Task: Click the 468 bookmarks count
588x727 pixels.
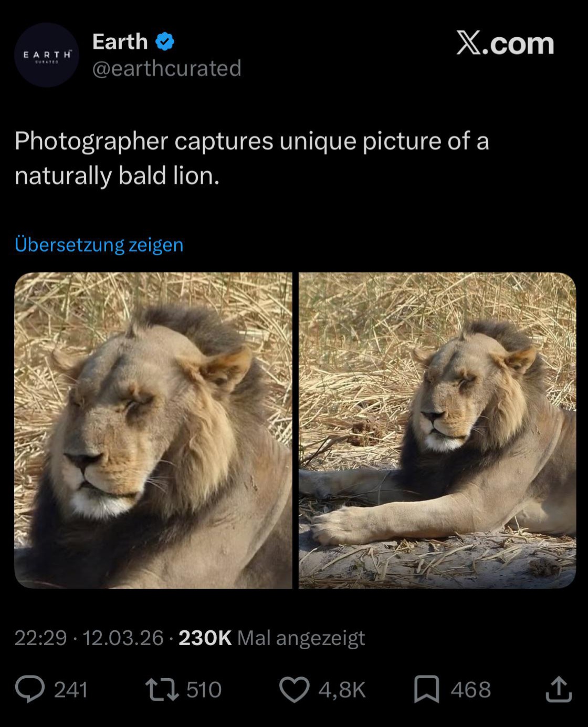Action: pyautogui.click(x=471, y=690)
